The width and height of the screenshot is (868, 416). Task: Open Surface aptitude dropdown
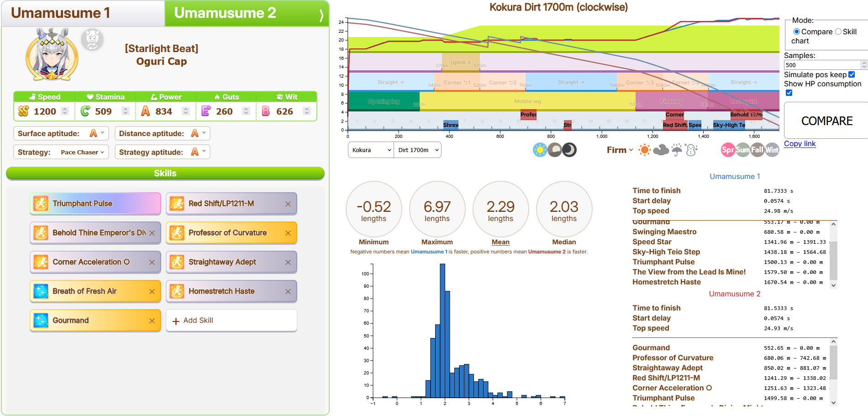[61, 133]
